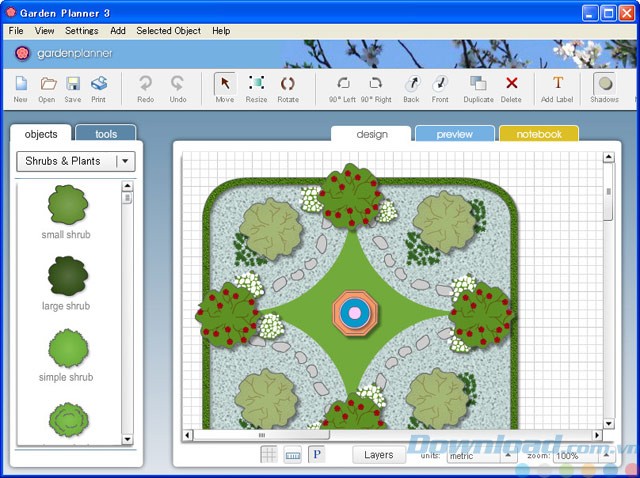
Task: Click the horizontal scrollbar thumb of canvas
Action: coord(262,436)
